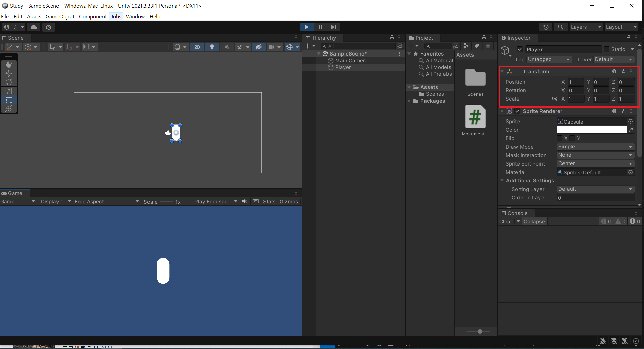Toggle Sprite Renderer enabled checkbox

[517, 111]
